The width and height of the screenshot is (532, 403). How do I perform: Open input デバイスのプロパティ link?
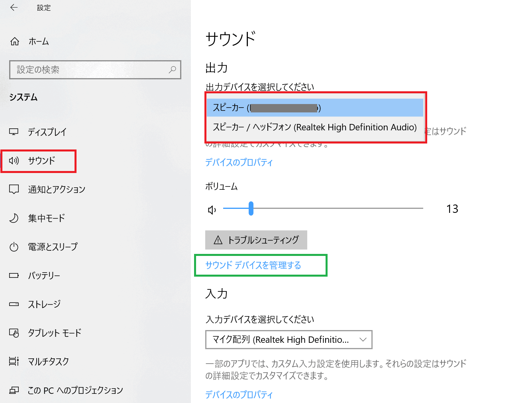[239, 395]
